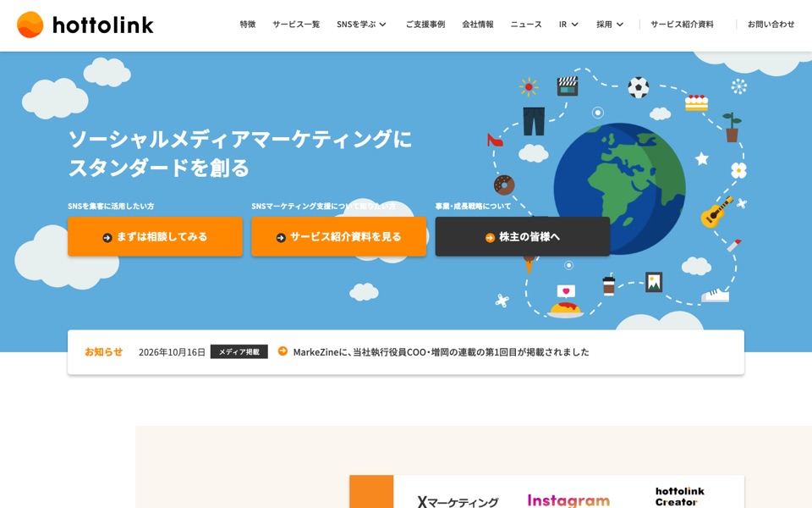This screenshot has width=812, height=508.
Task: Open the 特徴 menu item
Action: (x=248, y=25)
